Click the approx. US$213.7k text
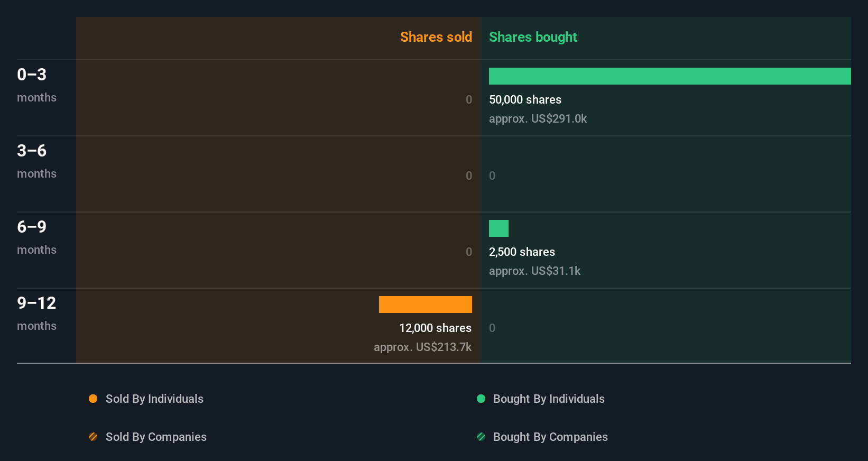The width and height of the screenshot is (868, 461). tap(422, 347)
